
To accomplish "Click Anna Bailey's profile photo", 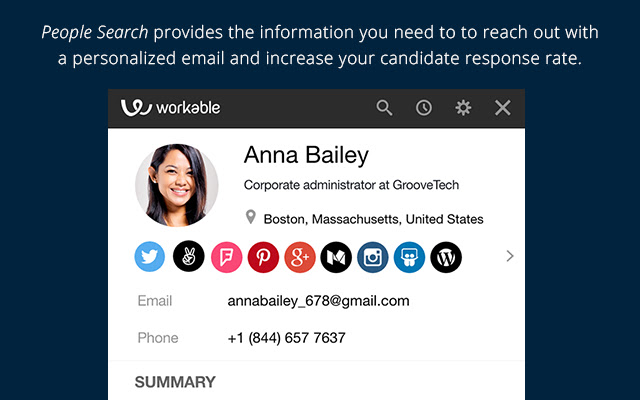I will click(177, 185).
